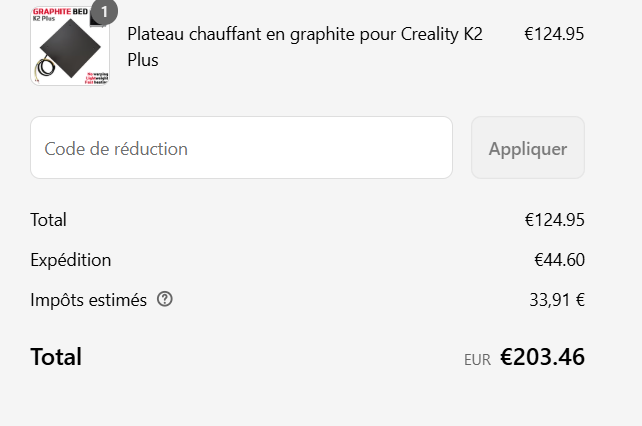Click the €124.95 price beside the product name
This screenshot has height=426, width=642.
[x=554, y=33]
